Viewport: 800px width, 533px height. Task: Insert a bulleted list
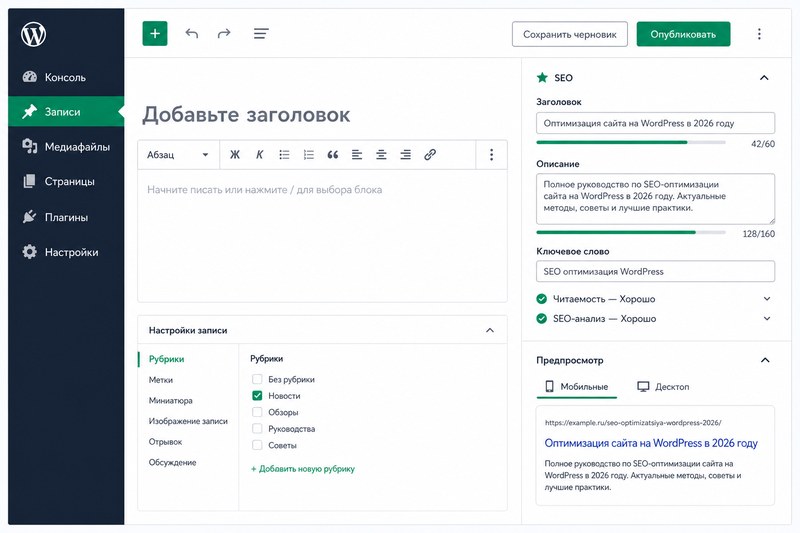[284, 155]
